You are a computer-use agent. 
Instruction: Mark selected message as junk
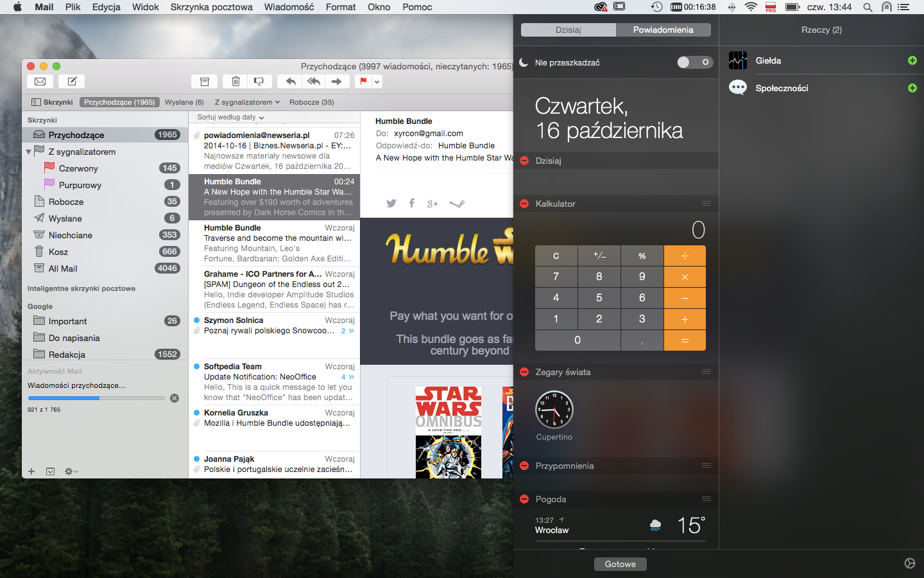coord(259,82)
